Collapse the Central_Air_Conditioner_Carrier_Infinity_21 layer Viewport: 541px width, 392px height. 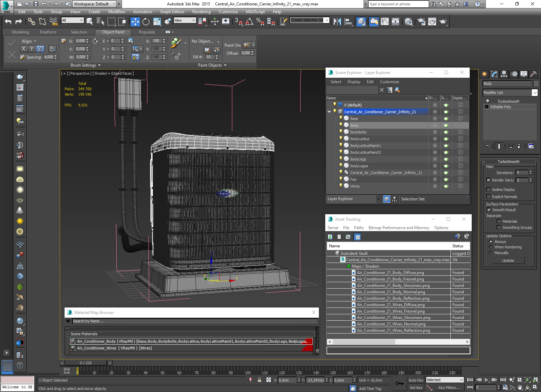(329, 112)
